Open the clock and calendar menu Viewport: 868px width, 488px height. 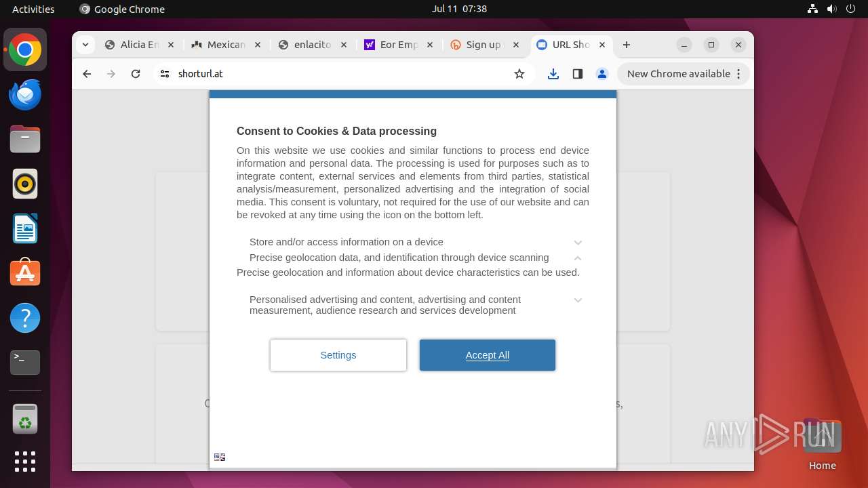(459, 9)
